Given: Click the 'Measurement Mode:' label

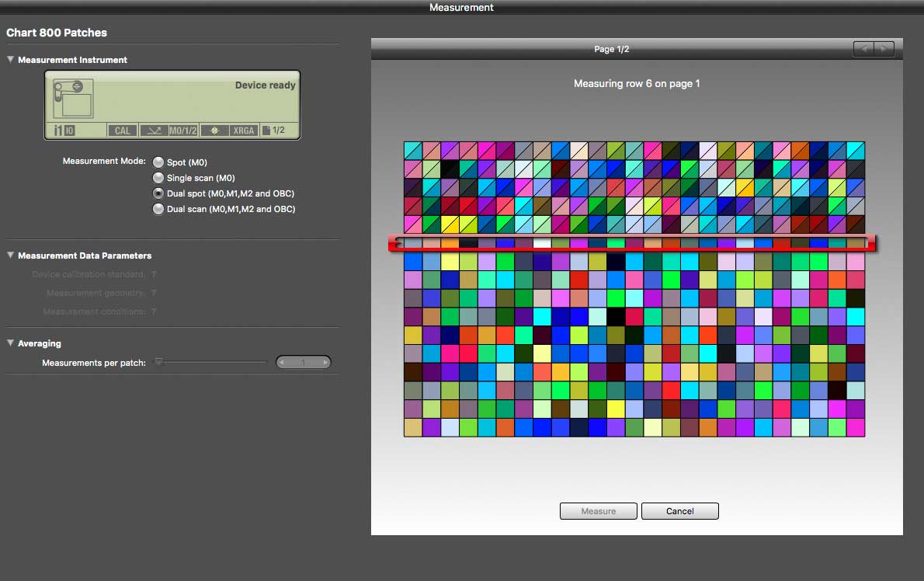Looking at the screenshot, I should 104,161.
